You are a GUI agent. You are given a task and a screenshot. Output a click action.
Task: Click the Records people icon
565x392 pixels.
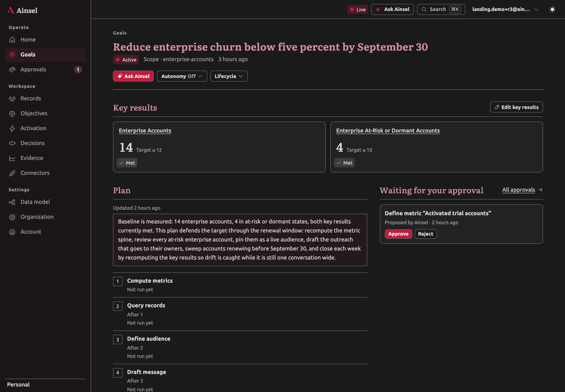pyautogui.click(x=12, y=99)
